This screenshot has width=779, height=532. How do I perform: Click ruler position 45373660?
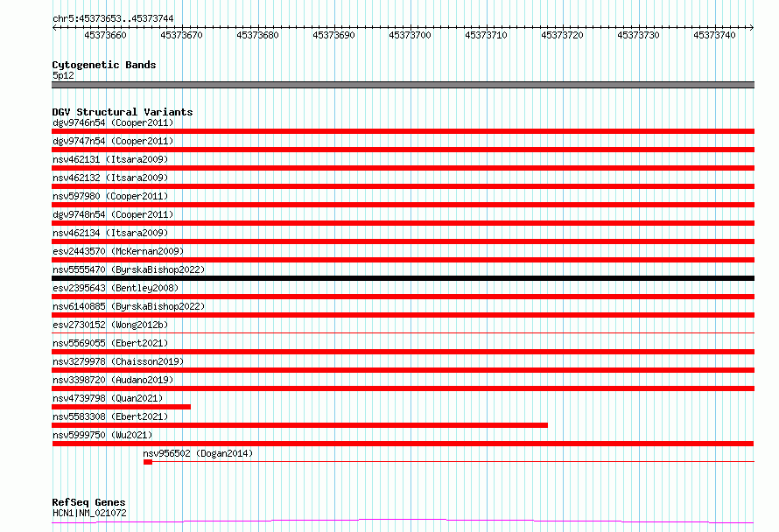[x=105, y=35]
